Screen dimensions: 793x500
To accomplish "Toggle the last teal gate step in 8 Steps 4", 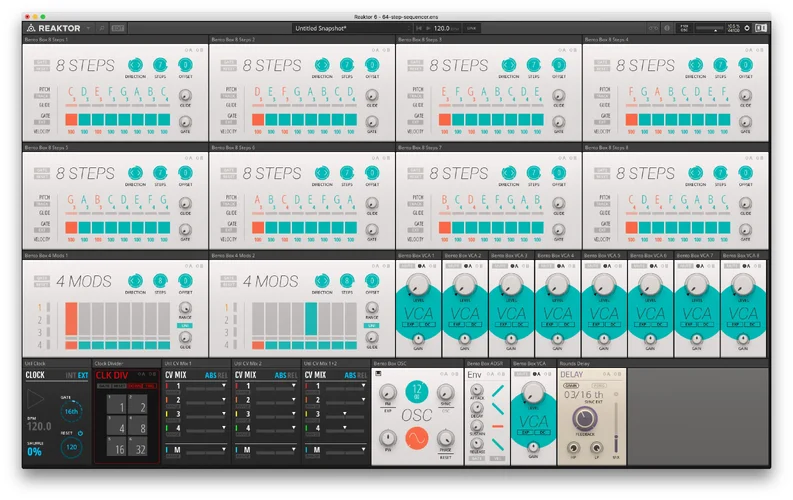I will click(x=724, y=120).
